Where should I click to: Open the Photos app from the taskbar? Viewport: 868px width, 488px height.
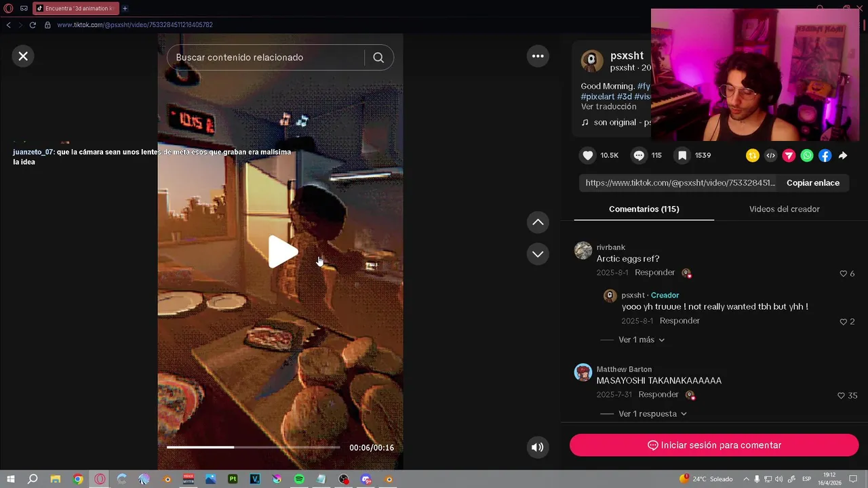tap(211, 479)
